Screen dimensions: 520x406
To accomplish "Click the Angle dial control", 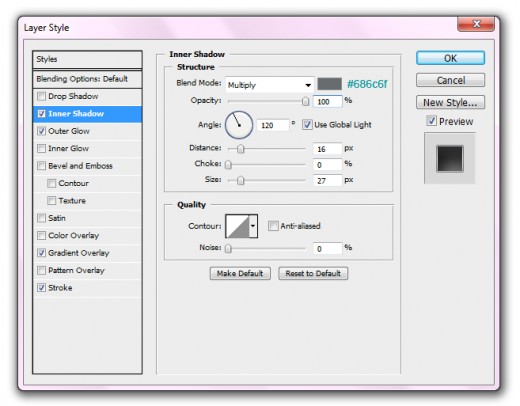I will click(239, 125).
